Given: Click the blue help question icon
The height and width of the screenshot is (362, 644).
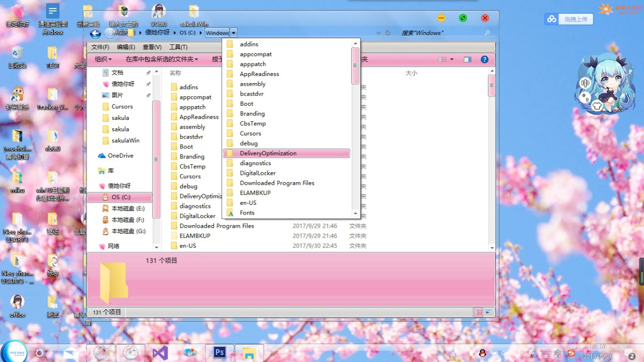Looking at the screenshot, I should point(485,59).
